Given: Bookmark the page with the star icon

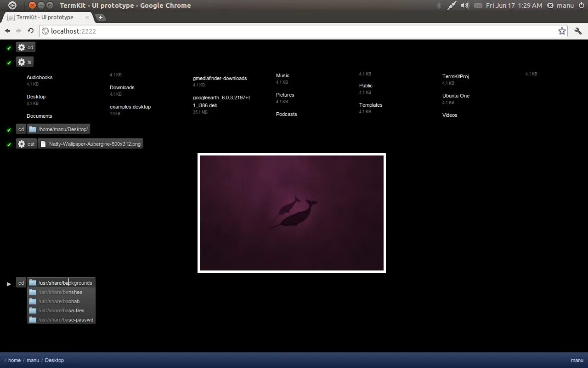Looking at the screenshot, I should click(x=562, y=31).
